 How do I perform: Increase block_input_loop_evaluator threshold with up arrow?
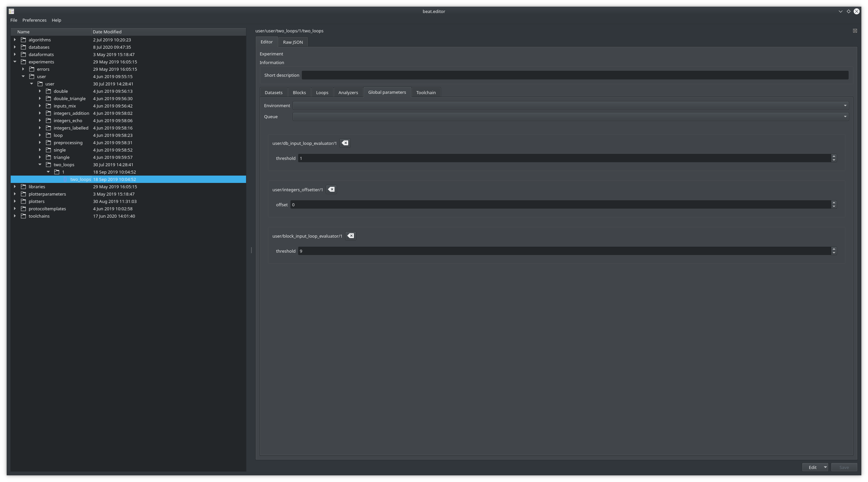pyautogui.click(x=834, y=249)
